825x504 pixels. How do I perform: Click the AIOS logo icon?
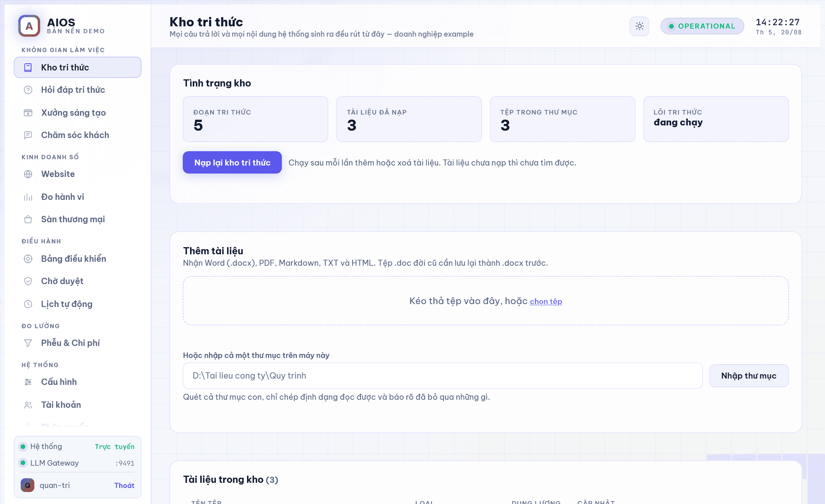pos(29,26)
